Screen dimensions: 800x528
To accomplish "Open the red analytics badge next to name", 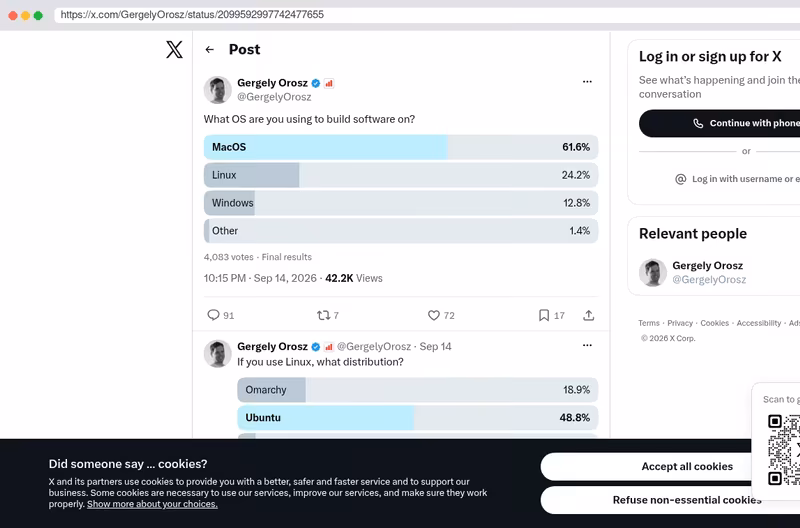I will pyautogui.click(x=329, y=83).
